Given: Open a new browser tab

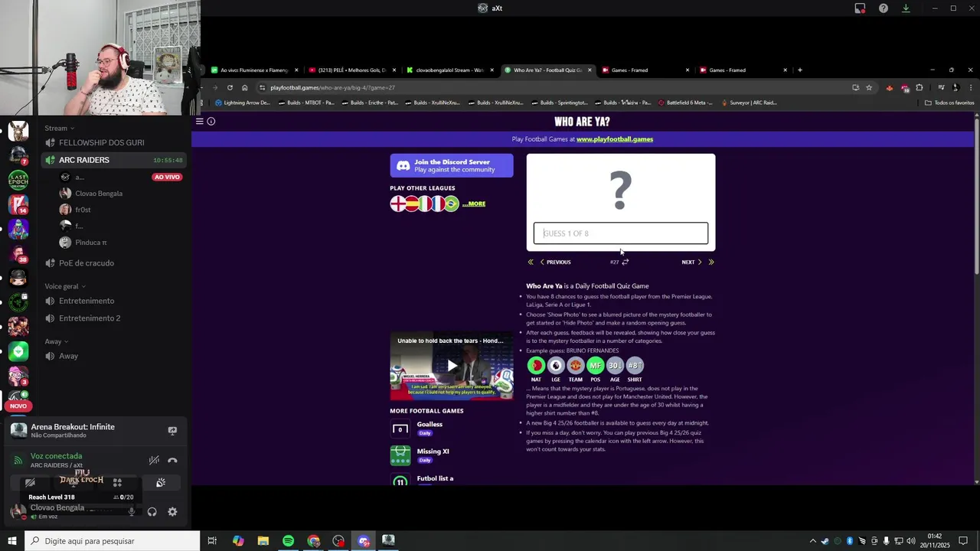Looking at the screenshot, I should [x=800, y=70].
